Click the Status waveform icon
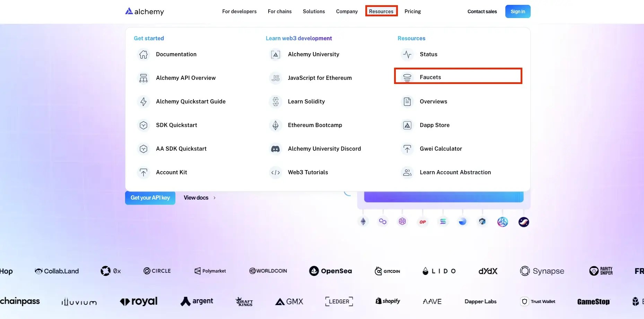 (x=407, y=54)
